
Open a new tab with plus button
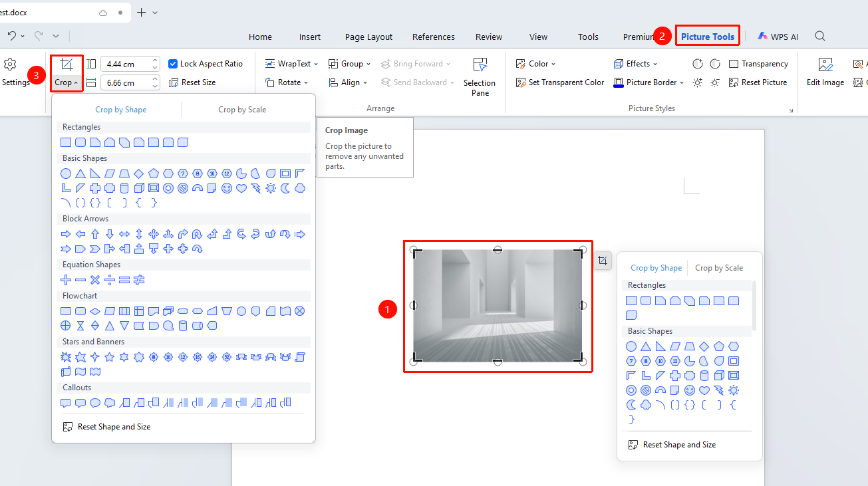click(x=141, y=13)
